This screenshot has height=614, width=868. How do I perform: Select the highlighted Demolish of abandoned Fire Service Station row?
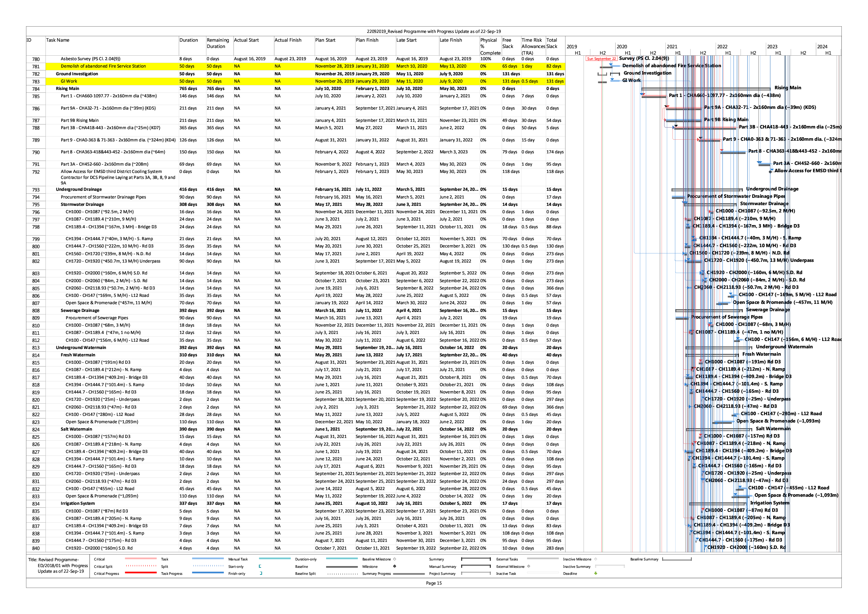point(103,66)
